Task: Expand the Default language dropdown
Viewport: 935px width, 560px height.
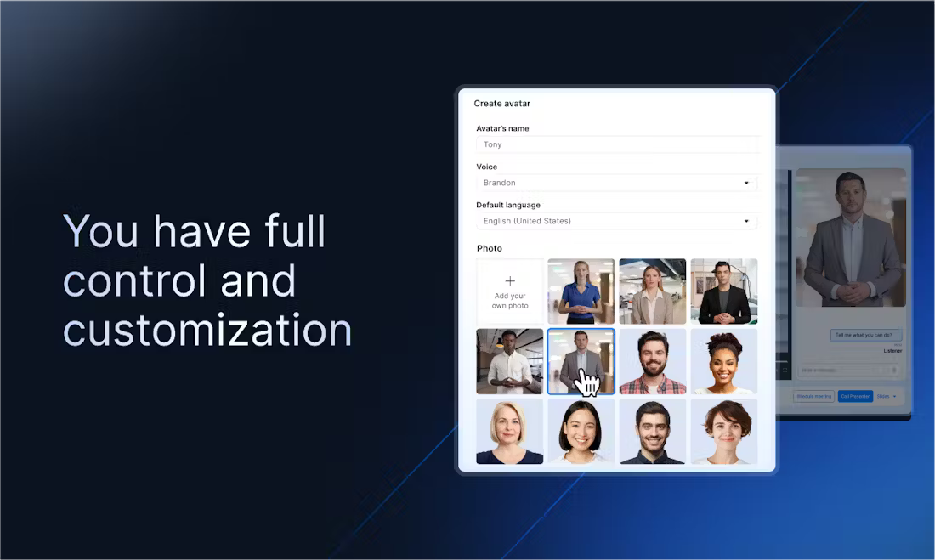Action: [616, 221]
